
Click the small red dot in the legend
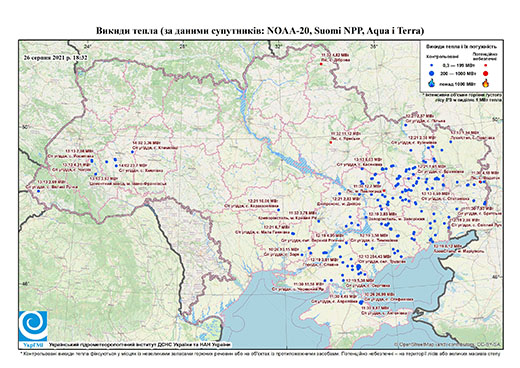[x=486, y=66]
